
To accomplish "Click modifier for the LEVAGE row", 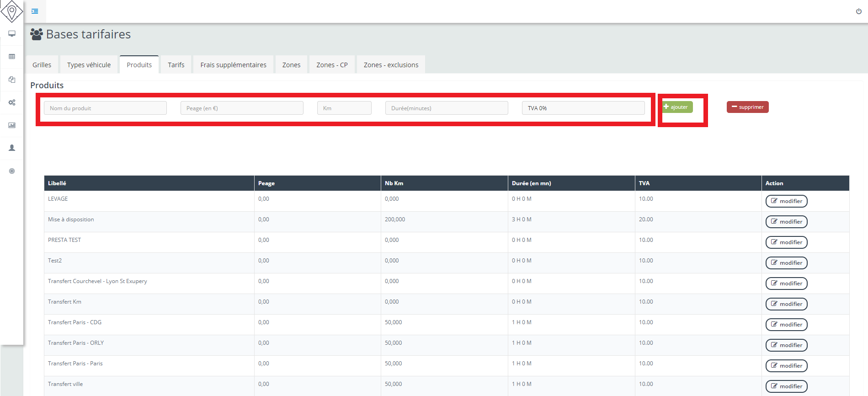I will click(786, 201).
